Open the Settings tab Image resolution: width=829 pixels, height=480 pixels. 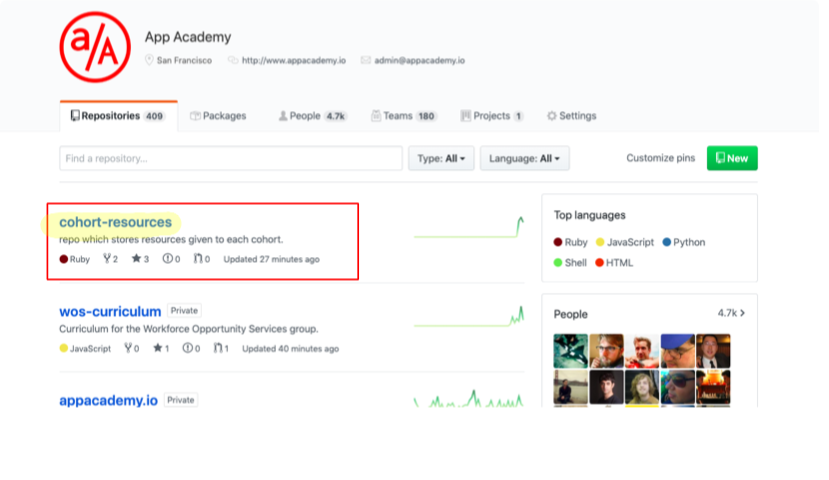click(x=572, y=116)
